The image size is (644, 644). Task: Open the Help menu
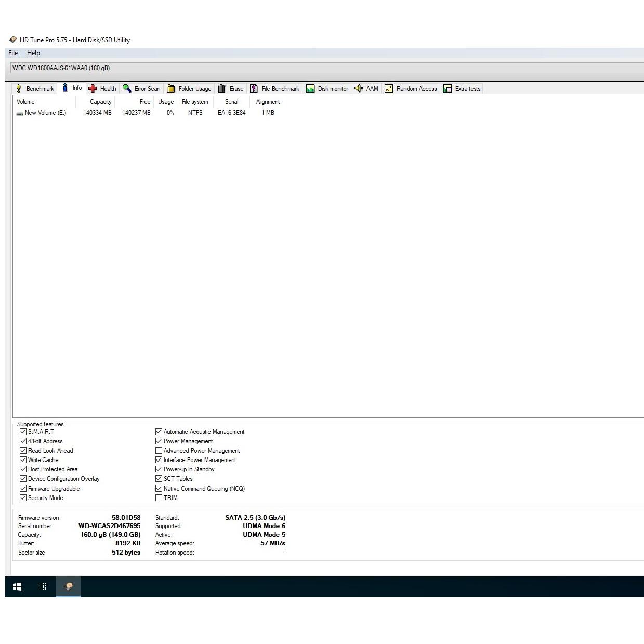pyautogui.click(x=33, y=53)
